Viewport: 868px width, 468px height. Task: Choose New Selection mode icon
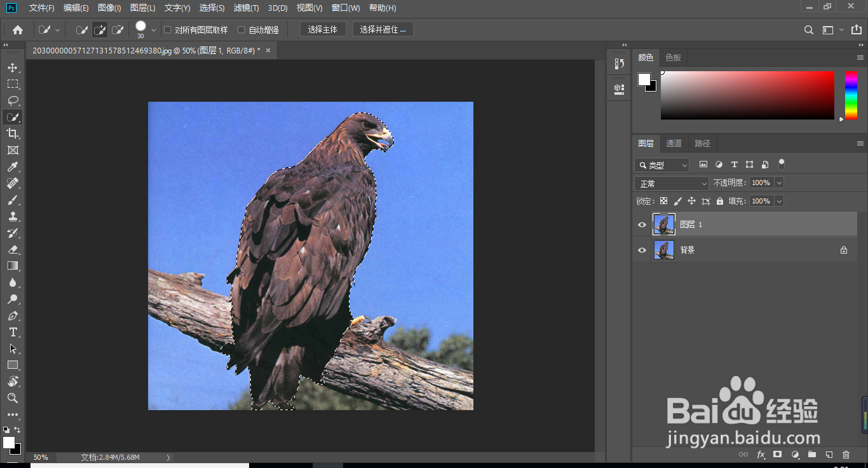point(82,30)
